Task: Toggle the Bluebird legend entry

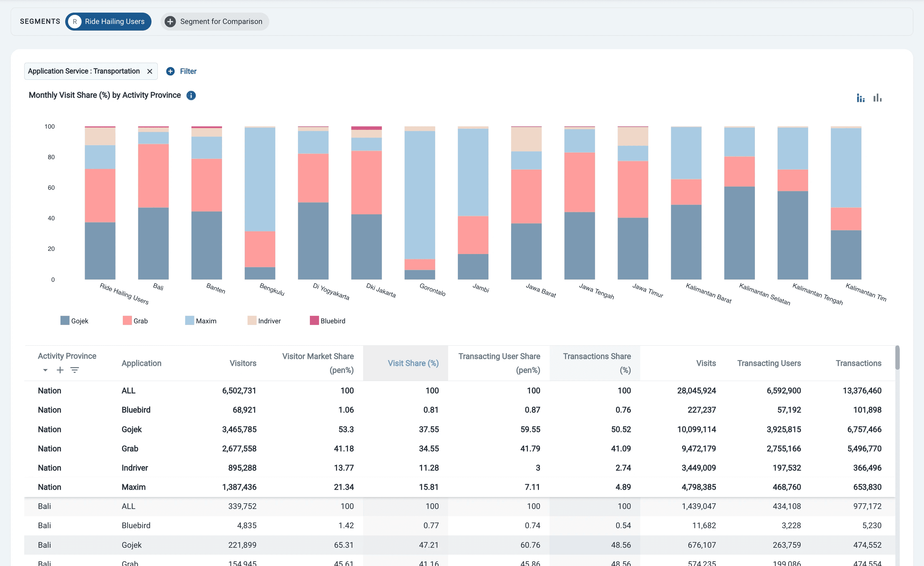Action: [x=328, y=321]
